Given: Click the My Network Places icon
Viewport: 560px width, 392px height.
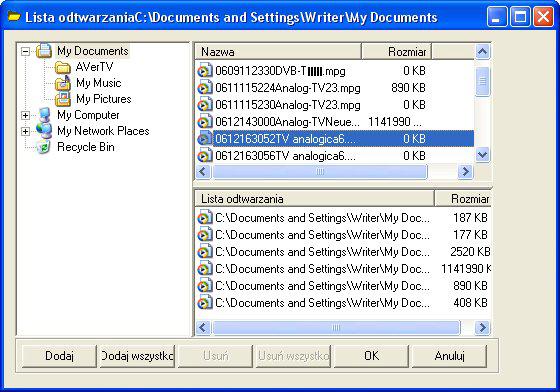Looking at the screenshot, I should (x=44, y=131).
